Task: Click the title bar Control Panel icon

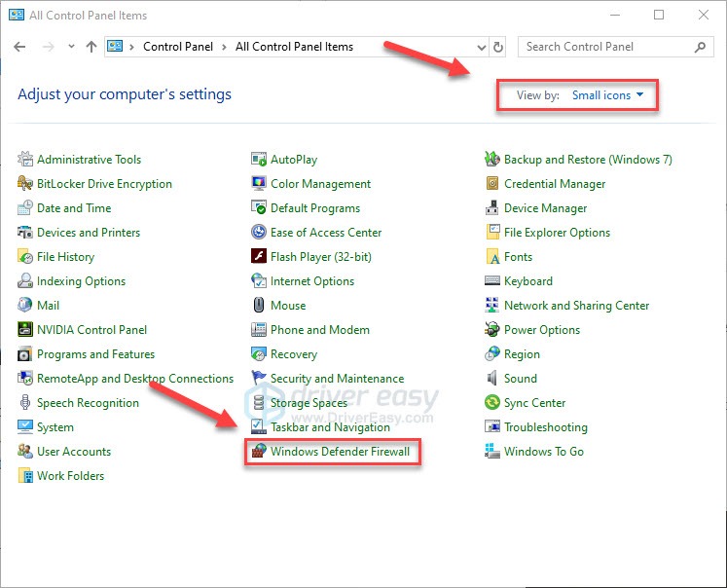Action: pos(17,15)
